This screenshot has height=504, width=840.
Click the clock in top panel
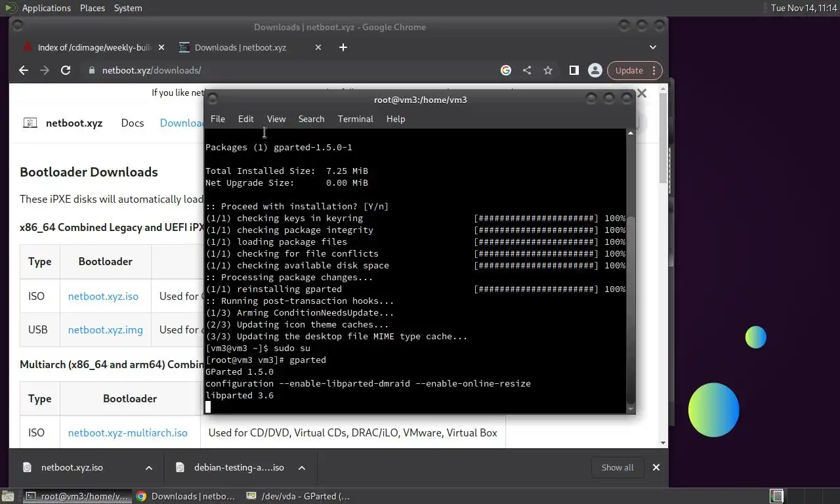coord(803,8)
